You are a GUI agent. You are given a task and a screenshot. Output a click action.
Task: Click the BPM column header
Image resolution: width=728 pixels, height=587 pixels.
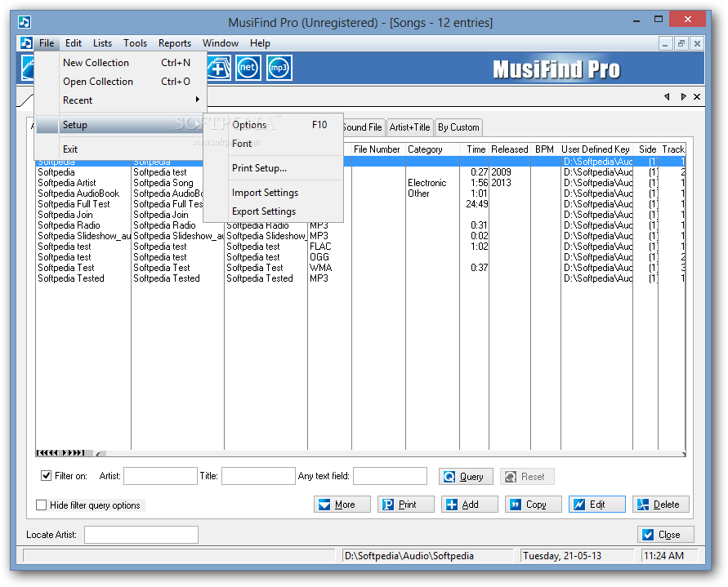coord(545,149)
